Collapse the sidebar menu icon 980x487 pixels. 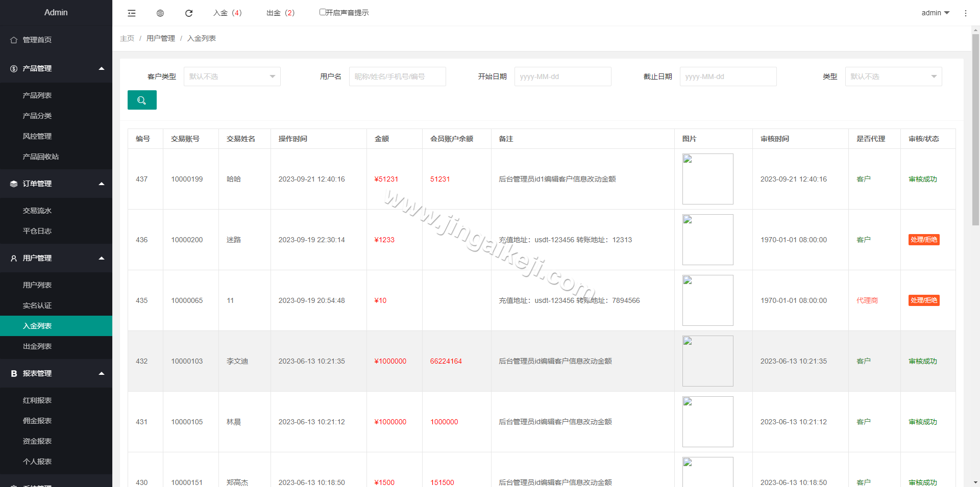(x=131, y=13)
